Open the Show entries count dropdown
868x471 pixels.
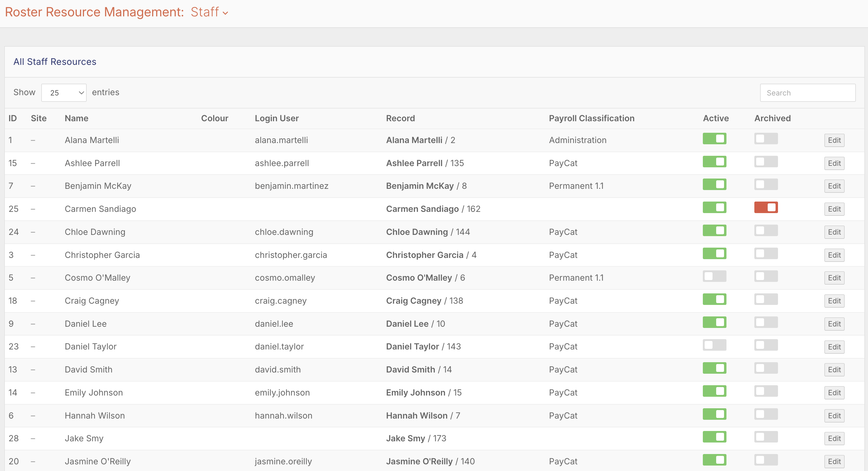click(x=64, y=93)
